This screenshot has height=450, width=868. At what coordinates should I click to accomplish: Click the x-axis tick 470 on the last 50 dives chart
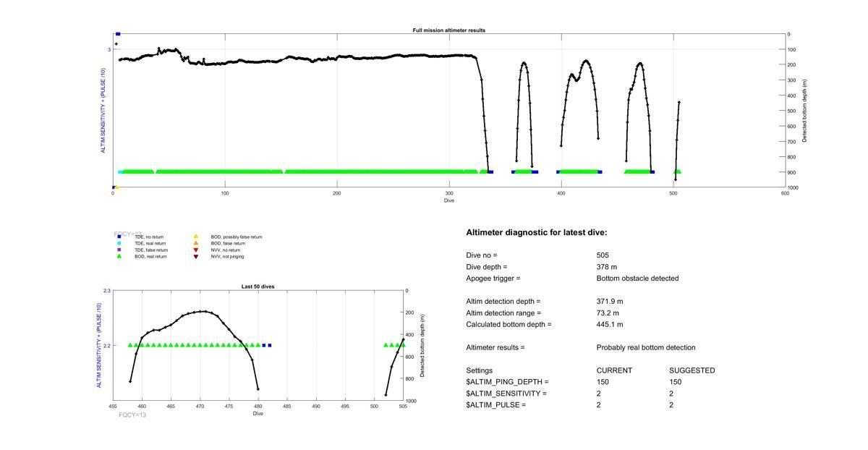200,407
